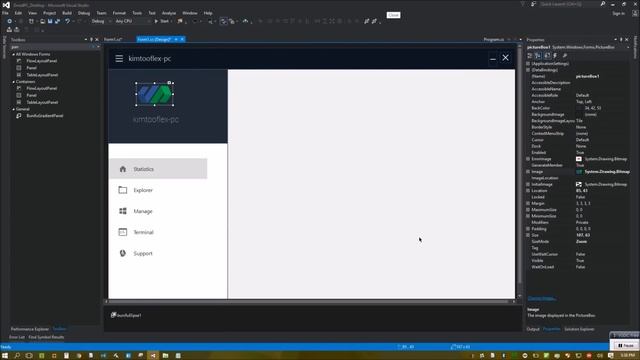
Task: Select the Statistics button on the form
Action: coord(158,169)
